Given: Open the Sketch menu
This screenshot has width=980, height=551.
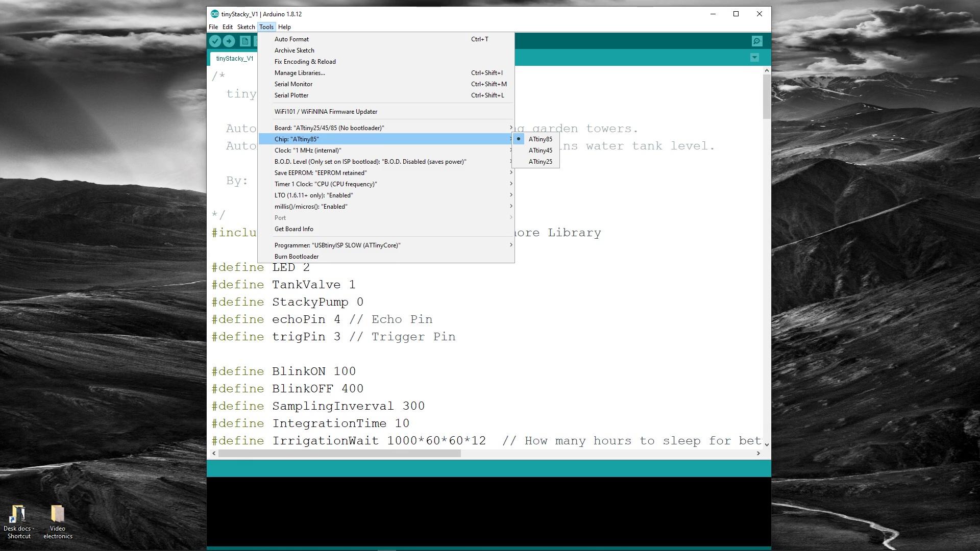Looking at the screenshot, I should click(x=246, y=27).
